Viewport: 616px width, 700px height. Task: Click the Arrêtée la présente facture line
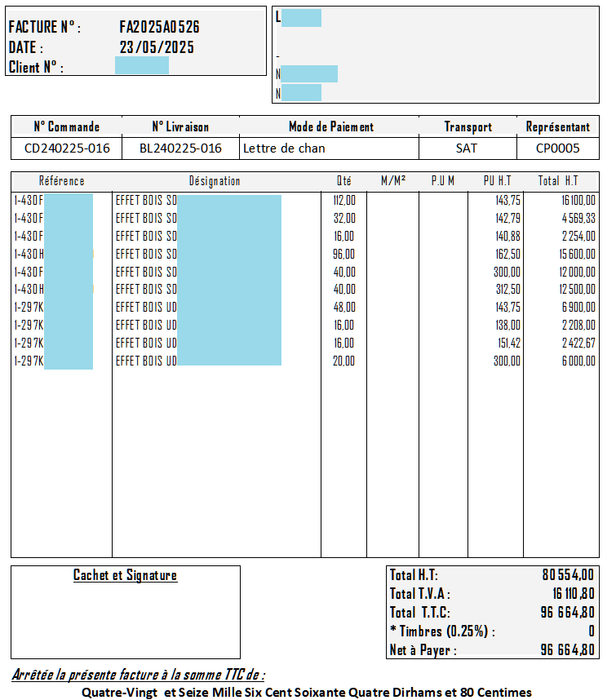pyautogui.click(x=139, y=675)
